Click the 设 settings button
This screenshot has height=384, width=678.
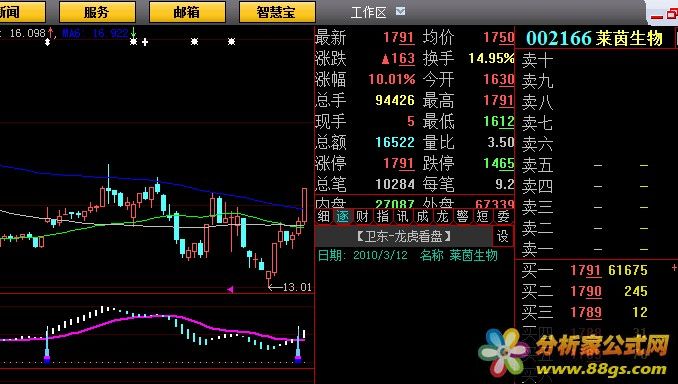tap(502, 236)
